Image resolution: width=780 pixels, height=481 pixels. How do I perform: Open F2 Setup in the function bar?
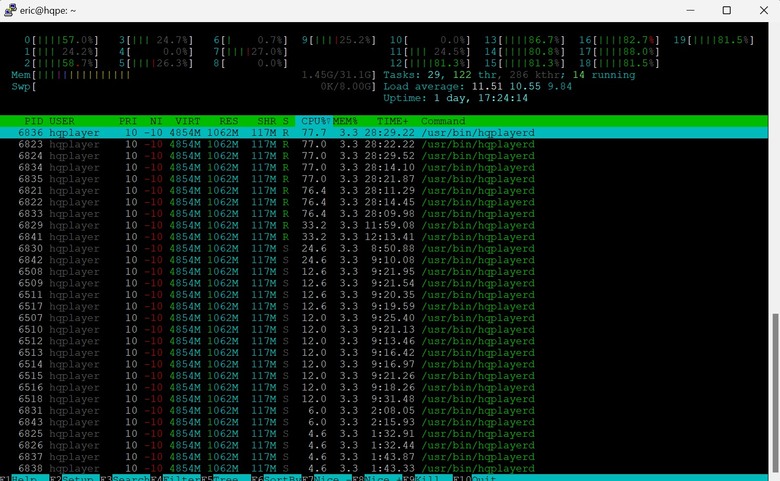(74, 478)
